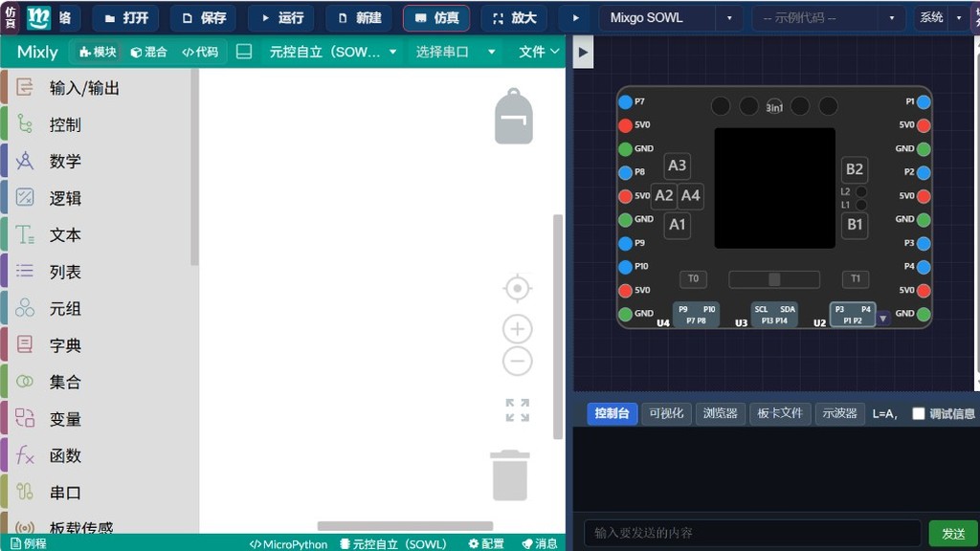Viewport: 980px width, 551px height.
Task: Click the 新建 button
Action: [359, 18]
